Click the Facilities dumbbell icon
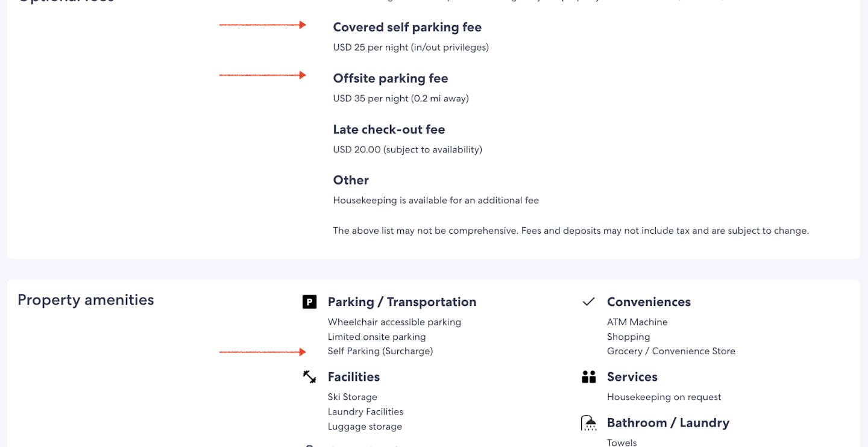Screen dimensions: 868x447 (309, 377)
